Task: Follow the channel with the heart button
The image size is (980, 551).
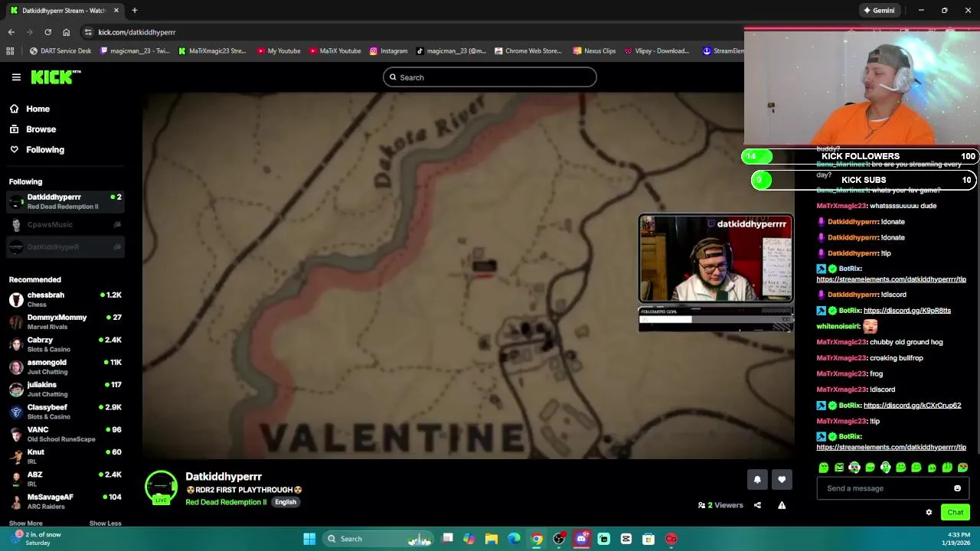Action: (782, 480)
